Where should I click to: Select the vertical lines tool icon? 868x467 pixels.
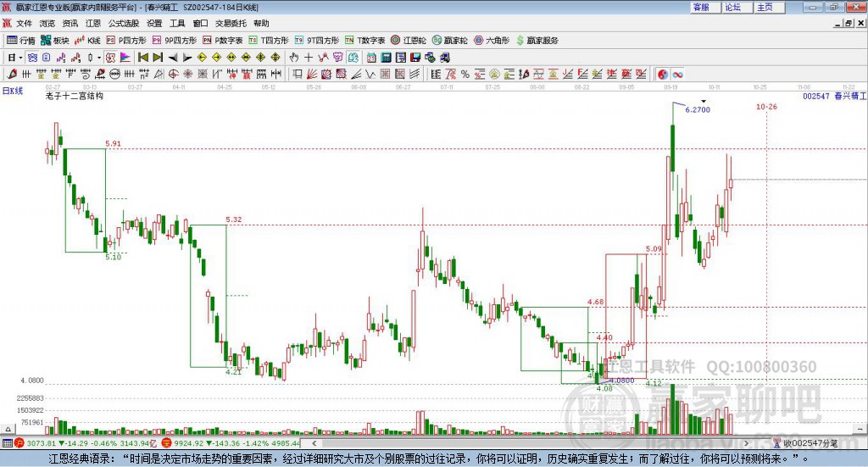[26, 74]
